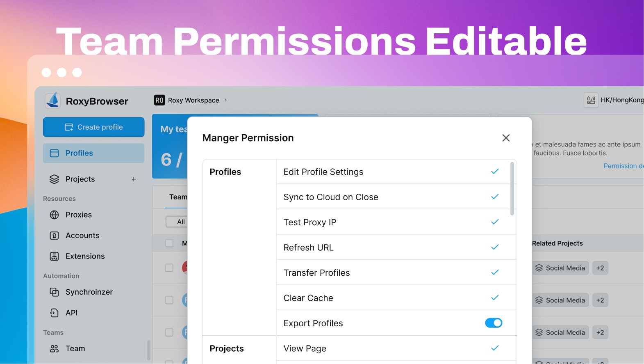Click the Proxies globe icon
644x364 pixels.
coord(54,215)
